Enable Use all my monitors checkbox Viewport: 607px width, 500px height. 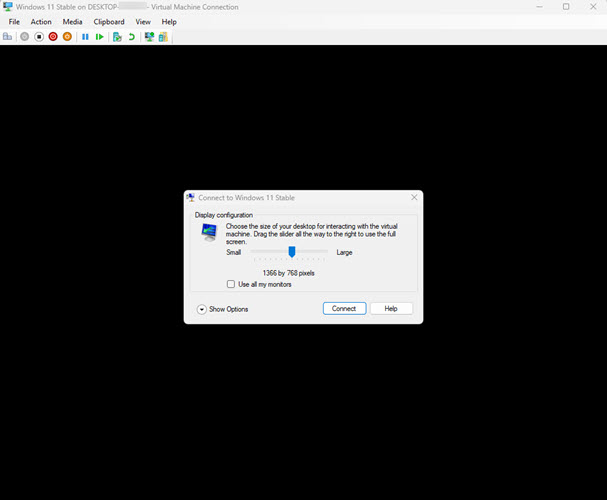[231, 284]
